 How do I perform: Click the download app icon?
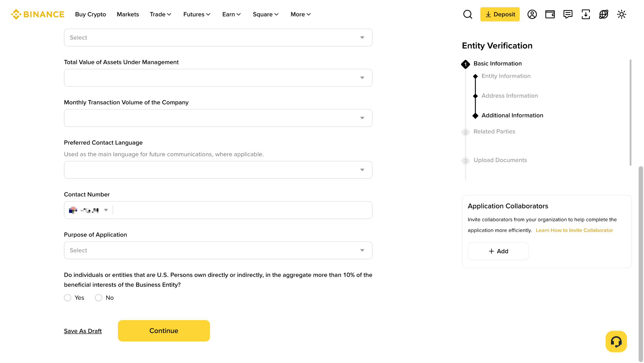586,14
